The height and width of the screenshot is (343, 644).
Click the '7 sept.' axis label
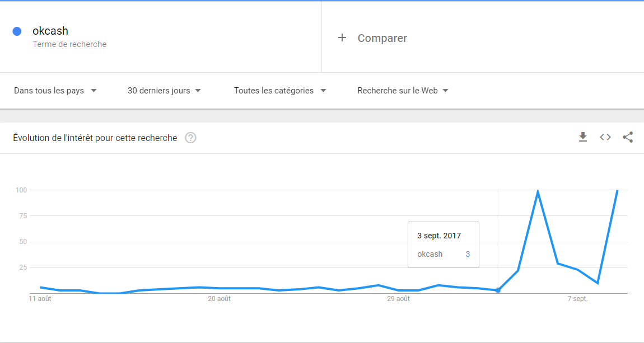tap(578, 299)
